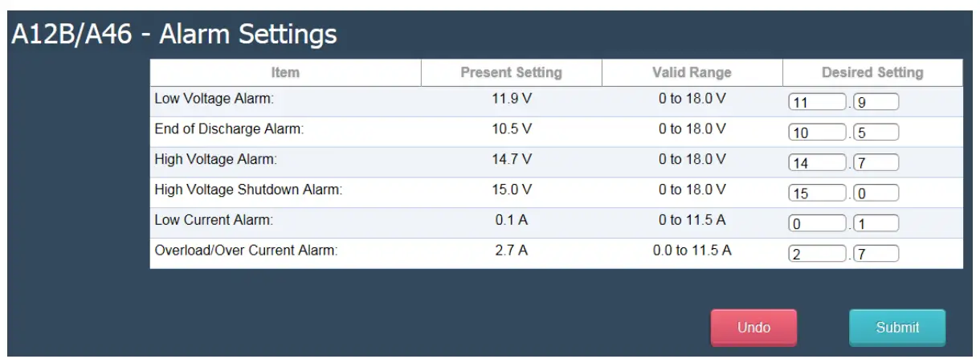The width and height of the screenshot is (980, 359).
Task: Select End of Discharge Alarm decimal field
Action: coord(876,133)
